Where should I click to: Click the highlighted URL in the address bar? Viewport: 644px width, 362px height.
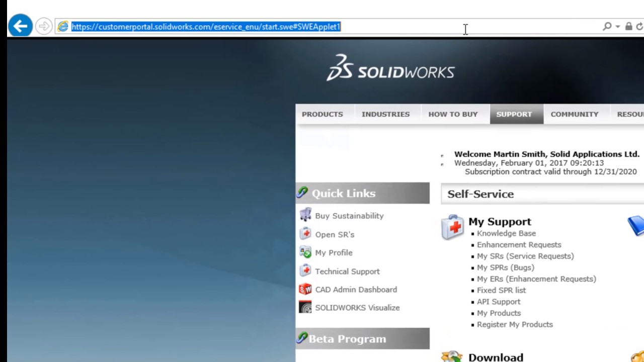[206, 27]
